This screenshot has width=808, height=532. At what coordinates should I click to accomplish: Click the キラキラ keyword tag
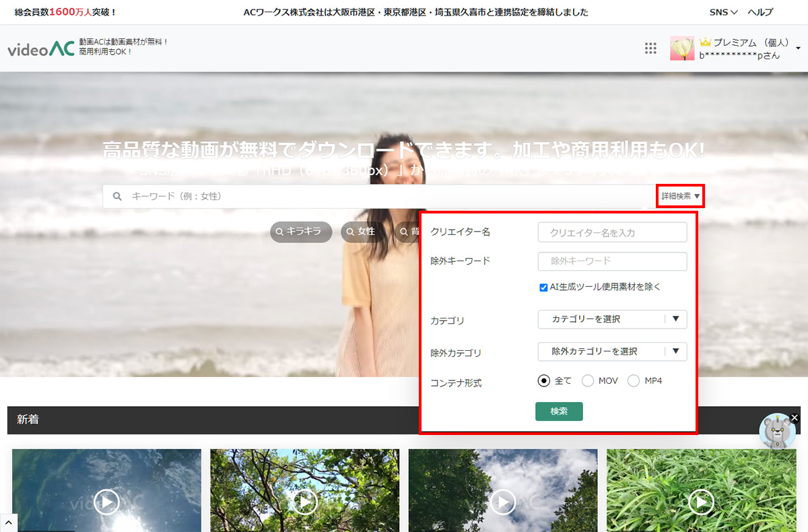pos(301,232)
